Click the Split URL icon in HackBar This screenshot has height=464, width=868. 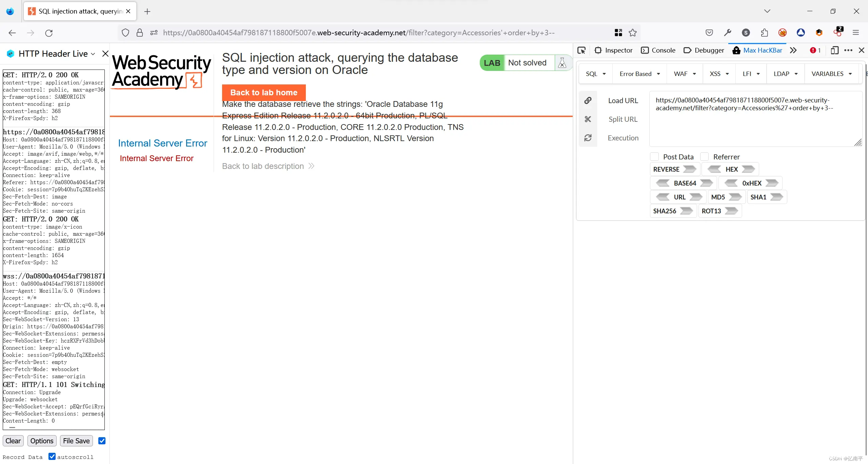coord(588,119)
